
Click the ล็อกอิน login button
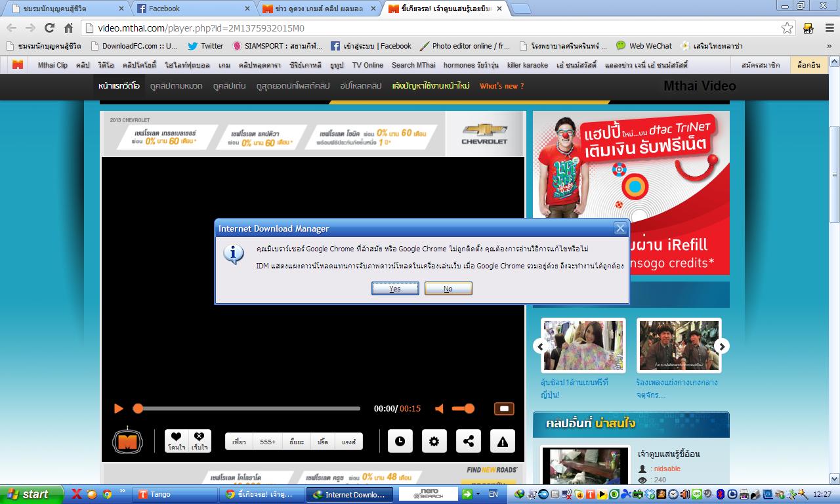point(809,65)
